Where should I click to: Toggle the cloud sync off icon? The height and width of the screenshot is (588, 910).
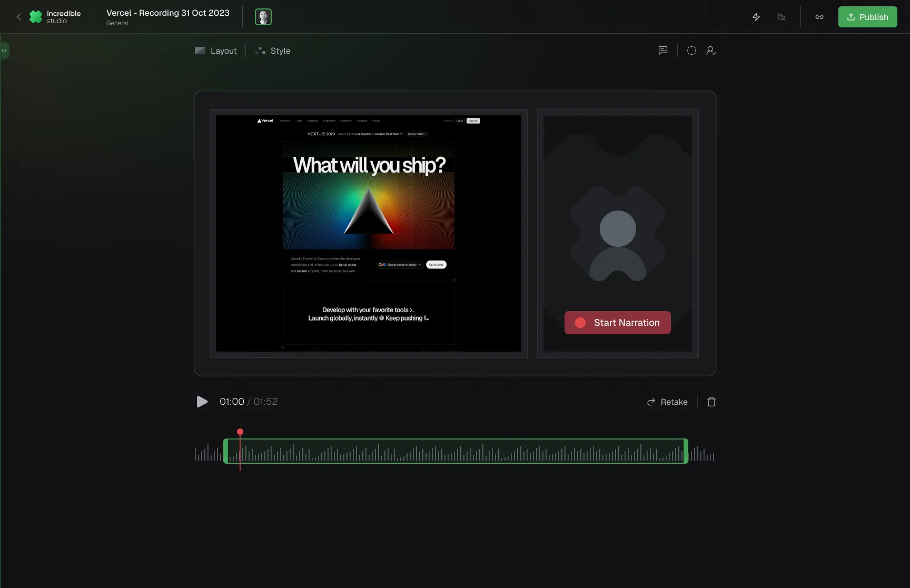coord(782,17)
